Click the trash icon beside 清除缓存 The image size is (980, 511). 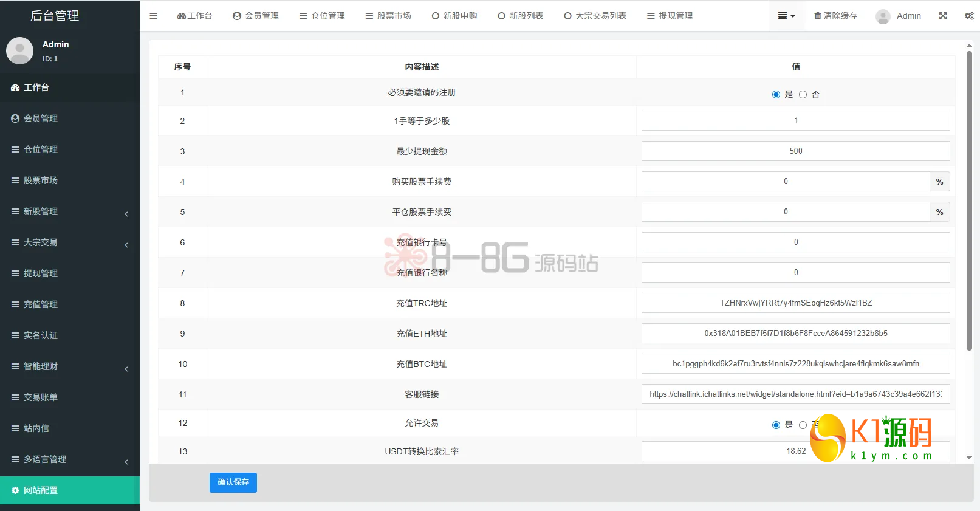(x=818, y=16)
